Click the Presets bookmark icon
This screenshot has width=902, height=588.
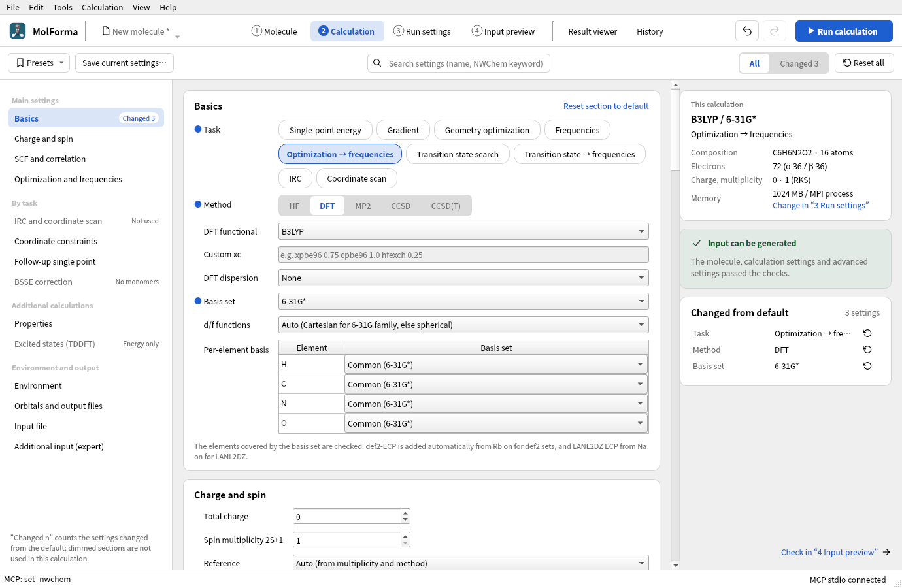click(x=20, y=63)
